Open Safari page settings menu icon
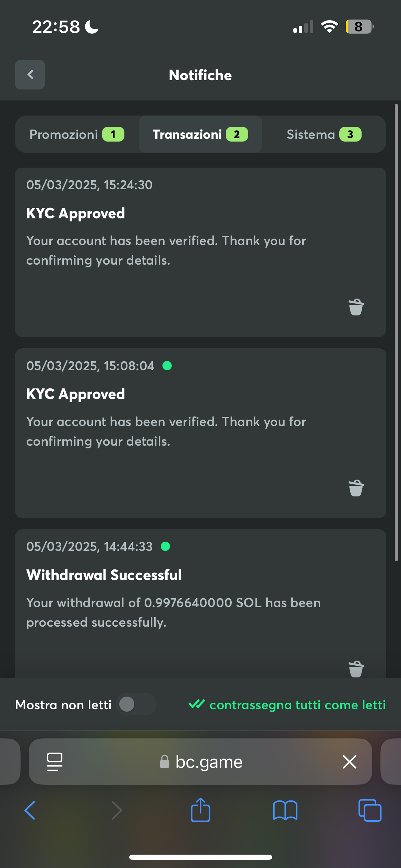This screenshot has height=868, width=401. 54,762
